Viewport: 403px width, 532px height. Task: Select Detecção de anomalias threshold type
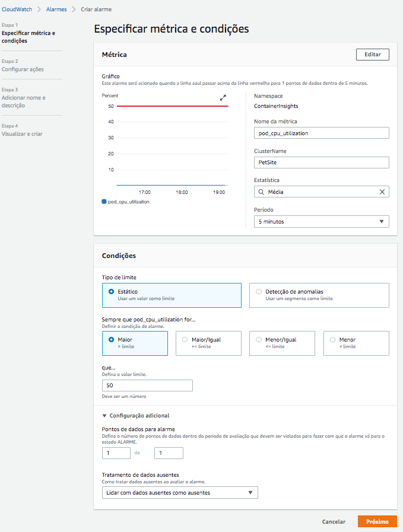[319, 295]
